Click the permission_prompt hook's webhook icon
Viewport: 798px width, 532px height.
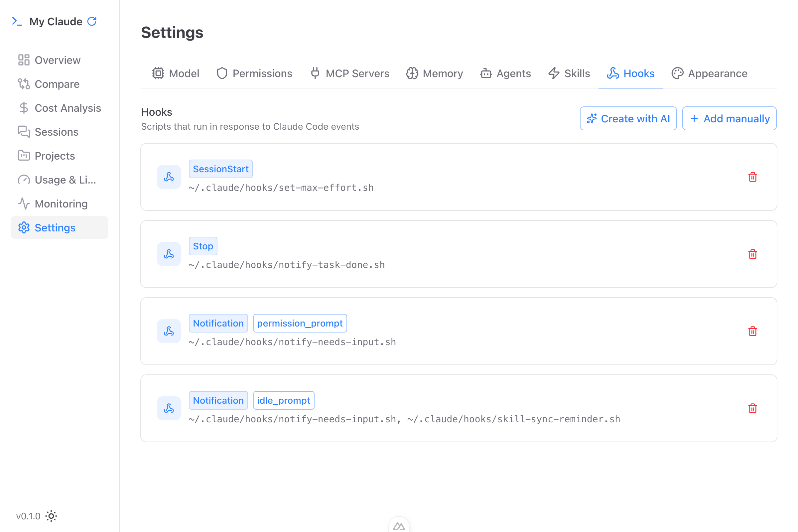pyautogui.click(x=169, y=331)
